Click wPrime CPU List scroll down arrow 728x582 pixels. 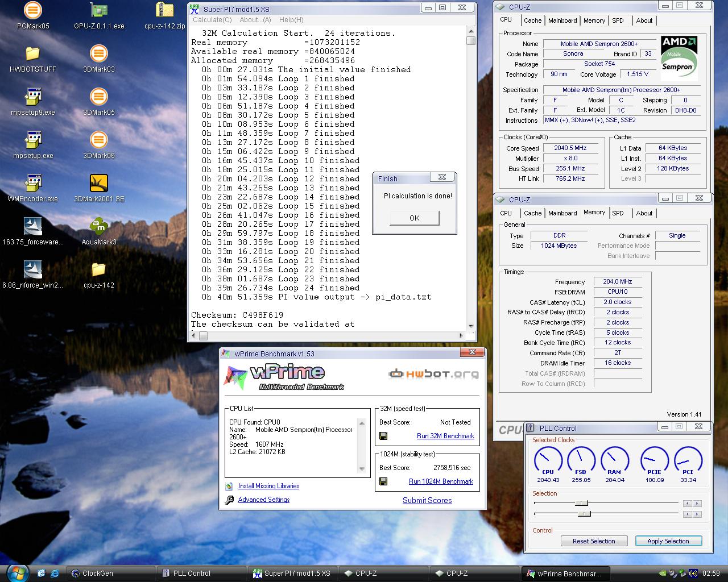[362, 469]
